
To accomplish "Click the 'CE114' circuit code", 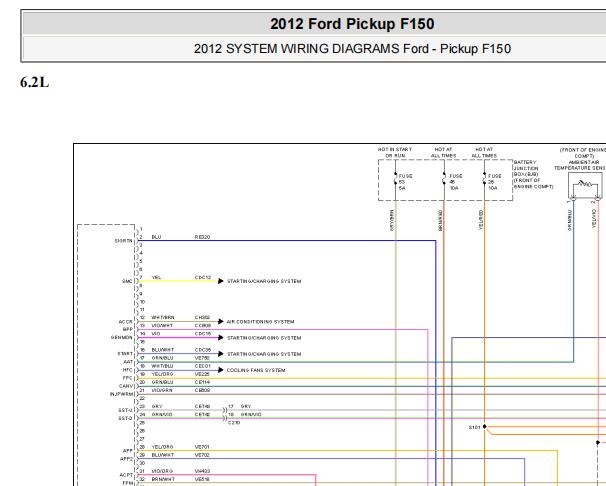I will pyautogui.click(x=203, y=382).
